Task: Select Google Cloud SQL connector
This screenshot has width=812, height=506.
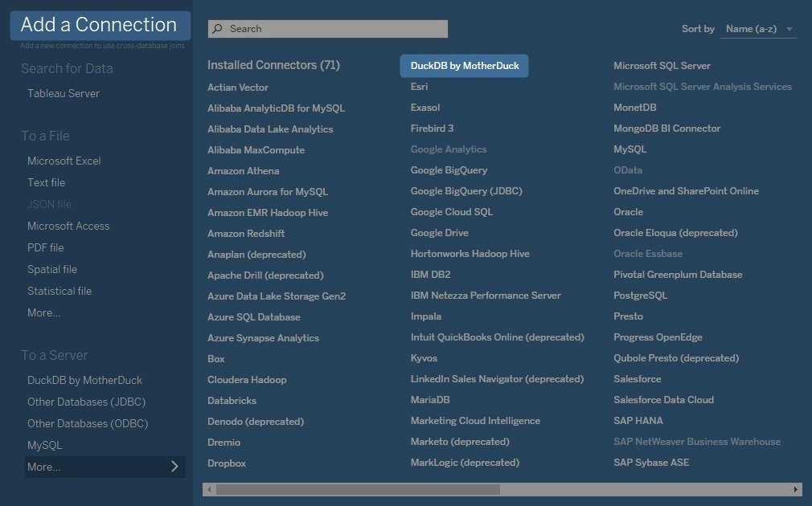Action: click(452, 211)
